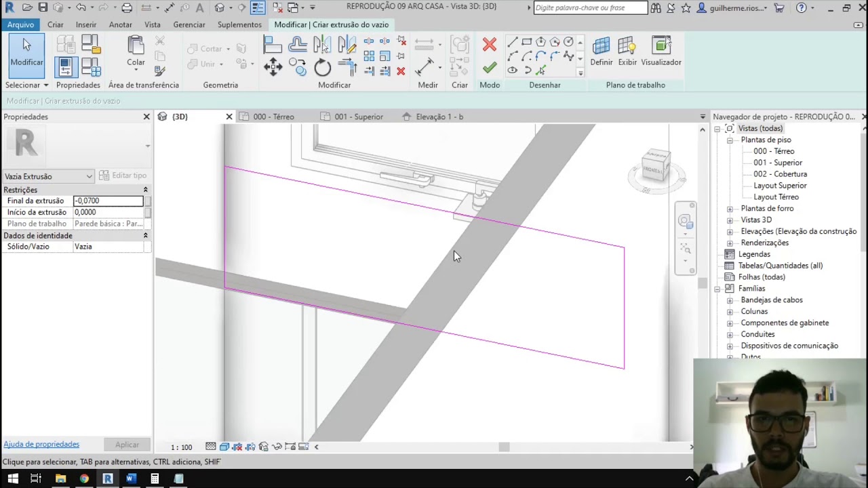
Task: Collapse the Plantas de piso node
Action: tap(730, 140)
